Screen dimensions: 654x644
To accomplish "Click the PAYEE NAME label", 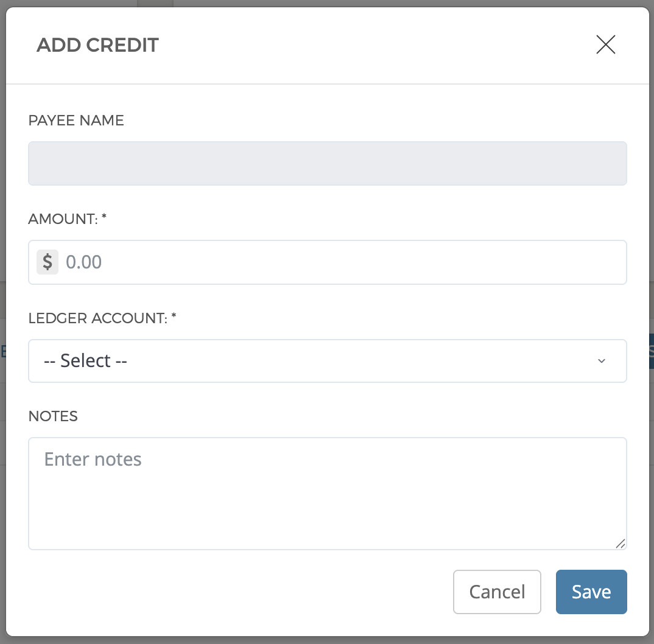I will (76, 121).
